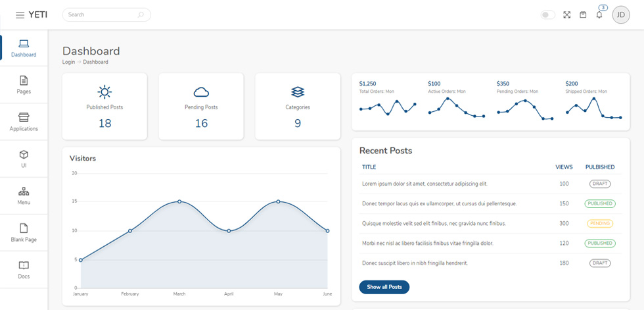Click into the Search input field

[106, 14]
